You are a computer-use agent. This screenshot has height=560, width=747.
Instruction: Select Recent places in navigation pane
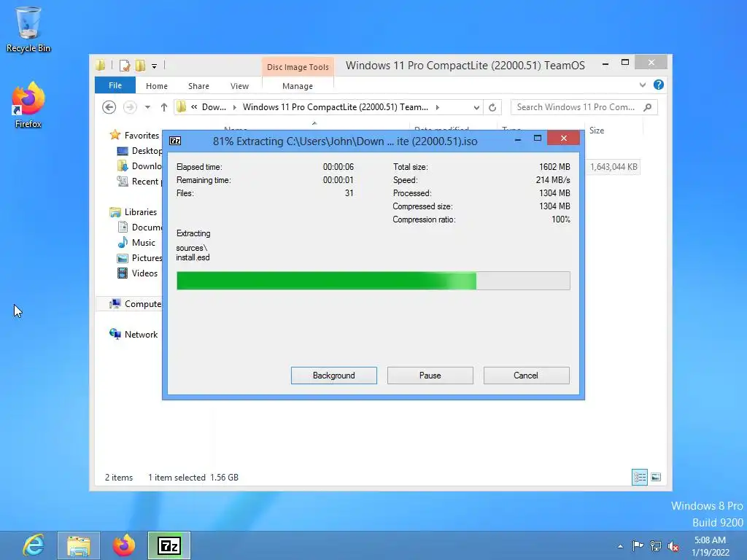(x=139, y=182)
